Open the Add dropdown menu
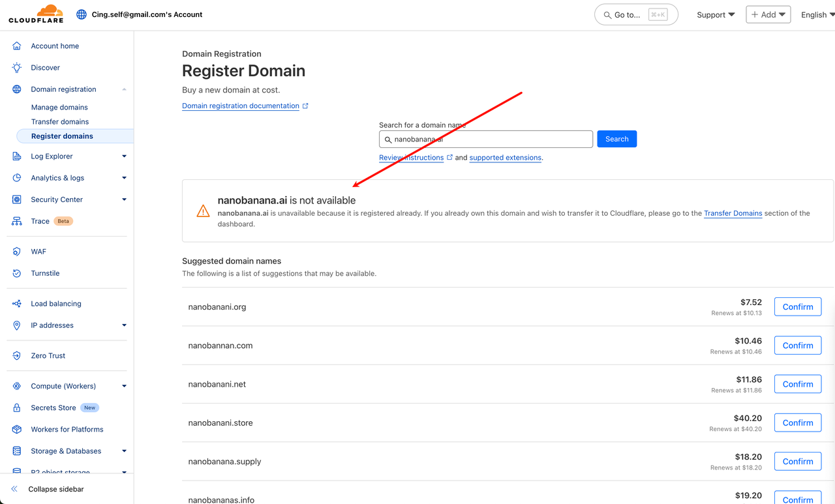835x504 pixels. pyautogui.click(x=768, y=14)
